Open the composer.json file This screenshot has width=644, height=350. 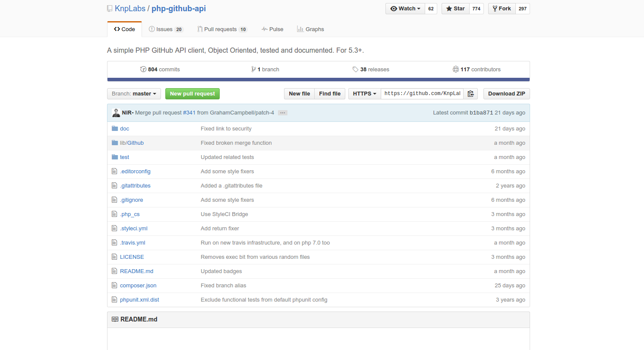(138, 285)
